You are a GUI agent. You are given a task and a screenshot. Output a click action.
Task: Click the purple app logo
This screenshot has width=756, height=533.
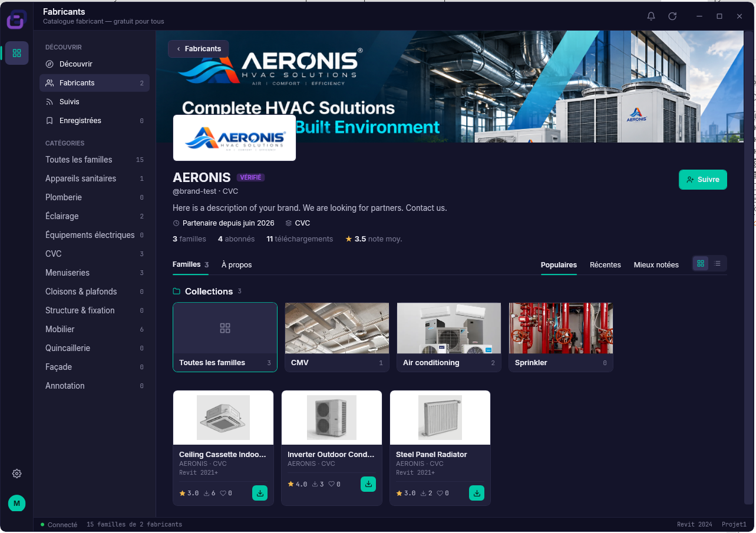coord(16,19)
